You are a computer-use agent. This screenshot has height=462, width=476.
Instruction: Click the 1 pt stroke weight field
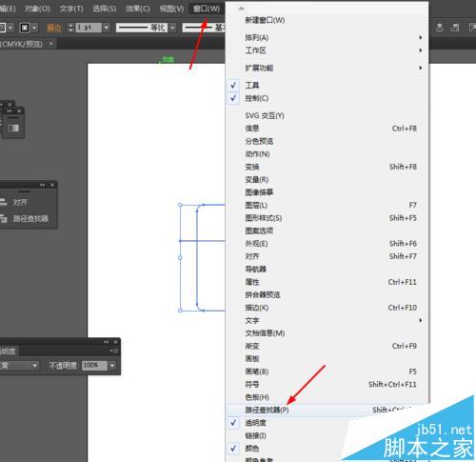[x=89, y=28]
